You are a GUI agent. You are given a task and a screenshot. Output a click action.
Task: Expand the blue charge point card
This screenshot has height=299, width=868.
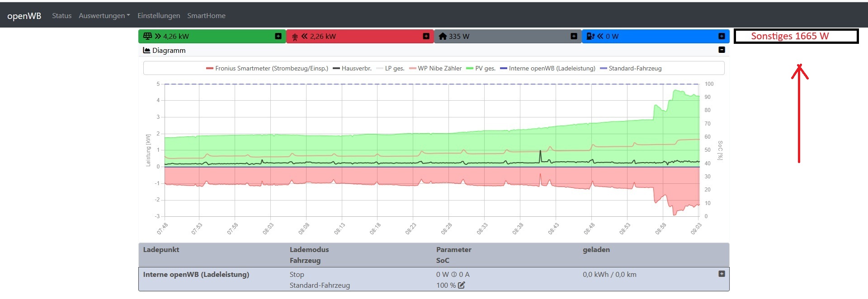[722, 36]
